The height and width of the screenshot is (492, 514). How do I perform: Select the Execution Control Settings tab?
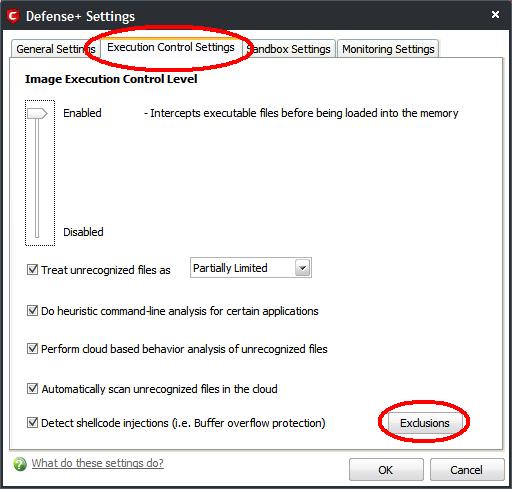(x=171, y=47)
